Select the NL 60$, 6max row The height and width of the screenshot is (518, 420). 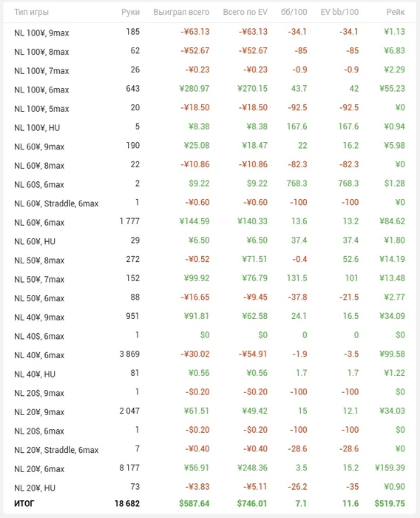210,184
